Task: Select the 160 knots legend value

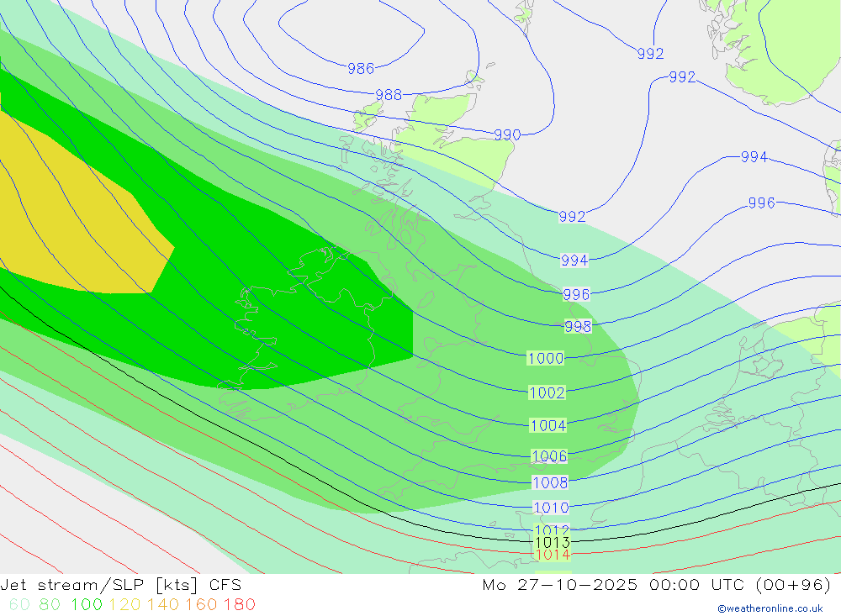Action: (x=201, y=605)
